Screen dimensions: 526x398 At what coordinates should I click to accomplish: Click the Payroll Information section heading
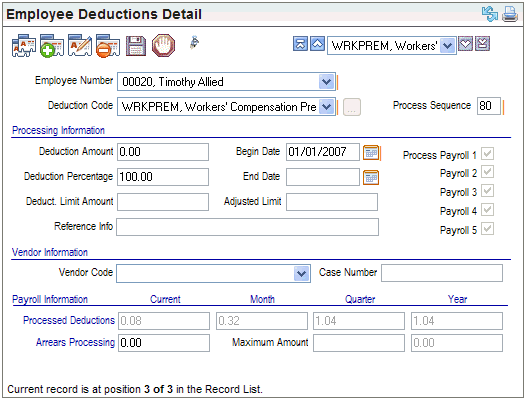[50, 299]
